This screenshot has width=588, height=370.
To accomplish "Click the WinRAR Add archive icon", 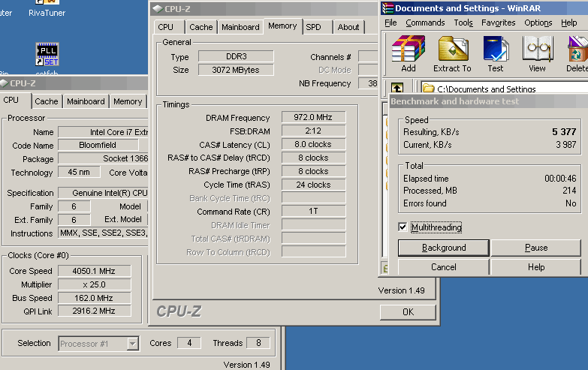I will [409, 49].
